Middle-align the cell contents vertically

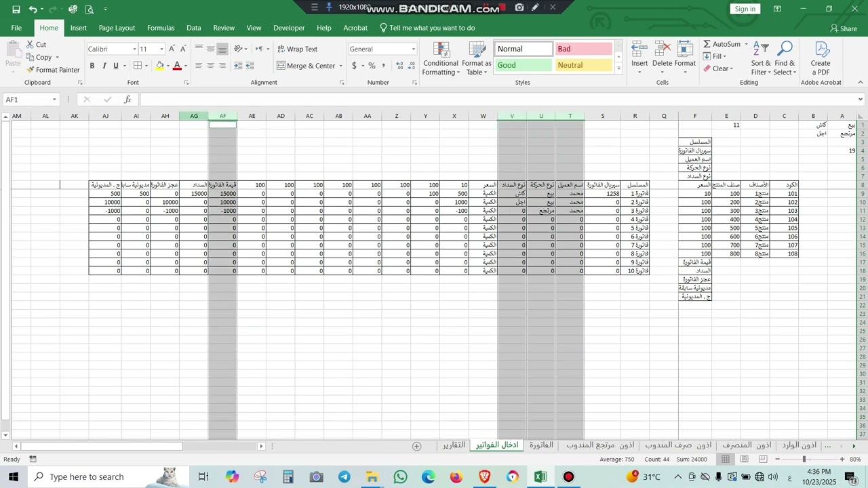210,49
